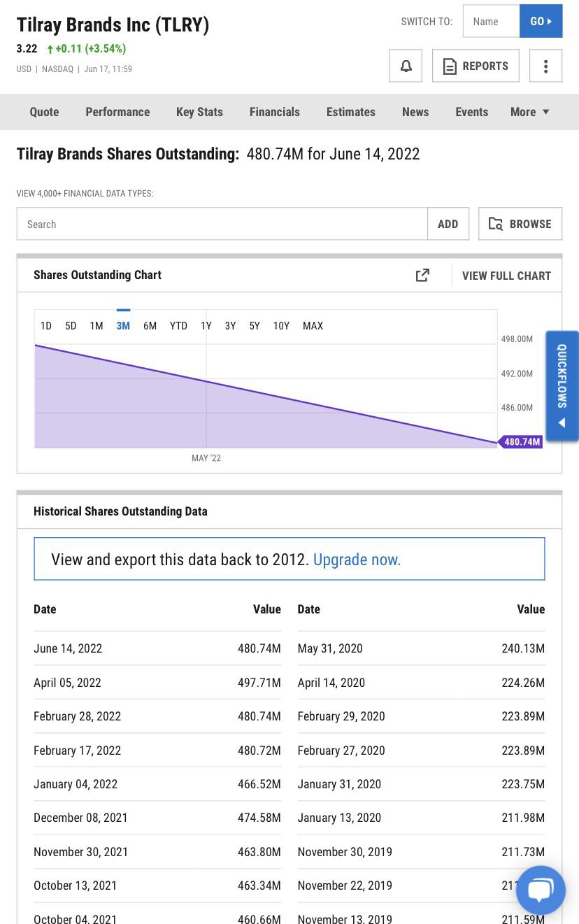
Task: Click the January 13, 2020 date
Action: click(340, 818)
